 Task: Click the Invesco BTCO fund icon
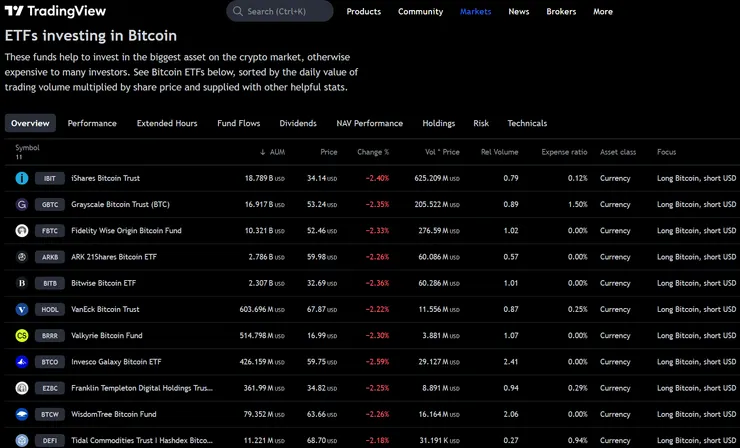[x=22, y=361]
